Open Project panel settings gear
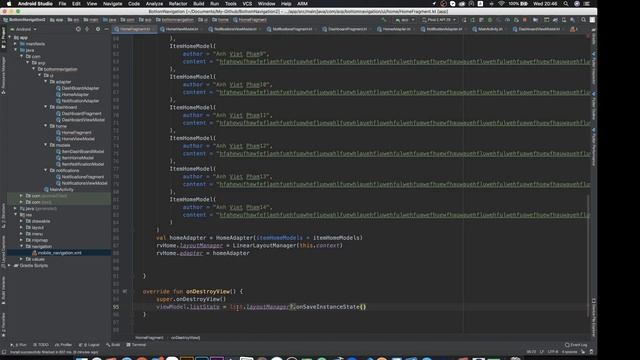 [x=98, y=29]
